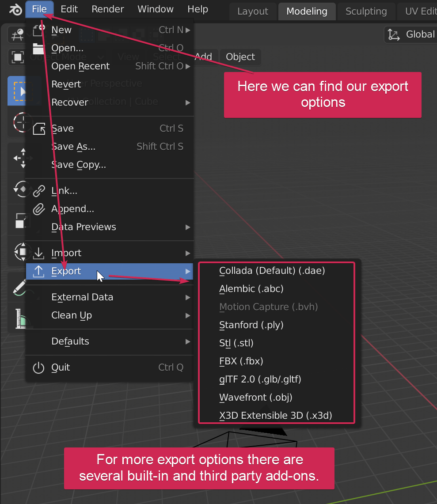This screenshot has width=437, height=504.
Task: Expand the Import submenu
Action: (66, 253)
